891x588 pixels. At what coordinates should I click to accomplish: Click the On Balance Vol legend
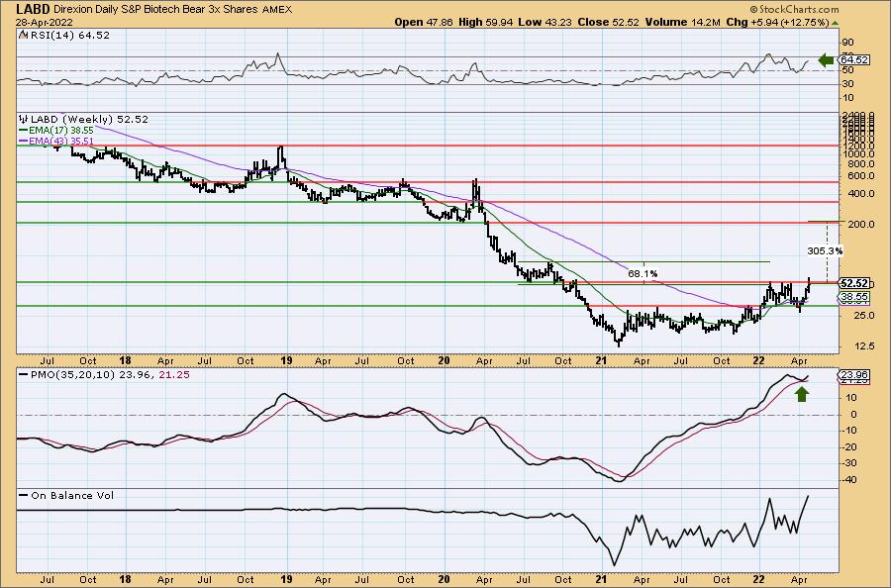(66, 496)
